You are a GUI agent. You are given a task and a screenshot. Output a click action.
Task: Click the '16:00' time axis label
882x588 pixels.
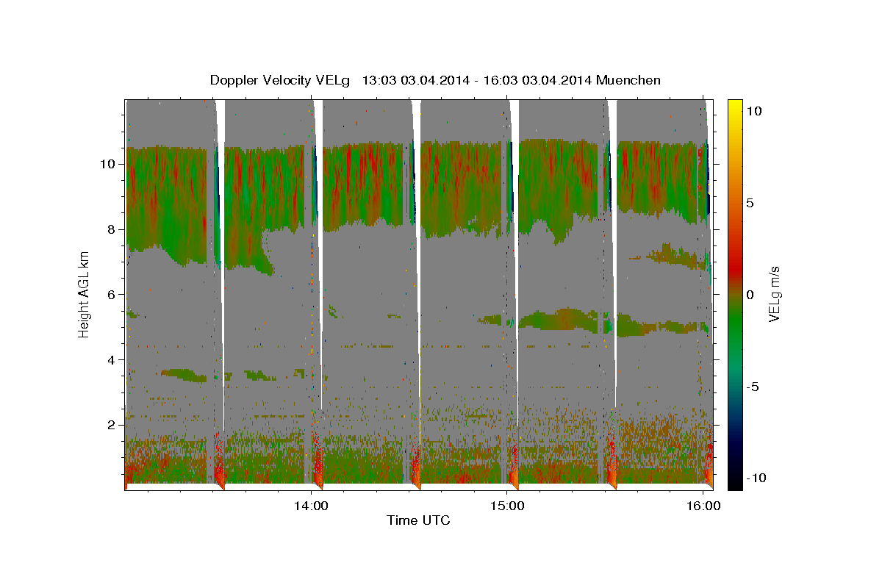click(703, 506)
